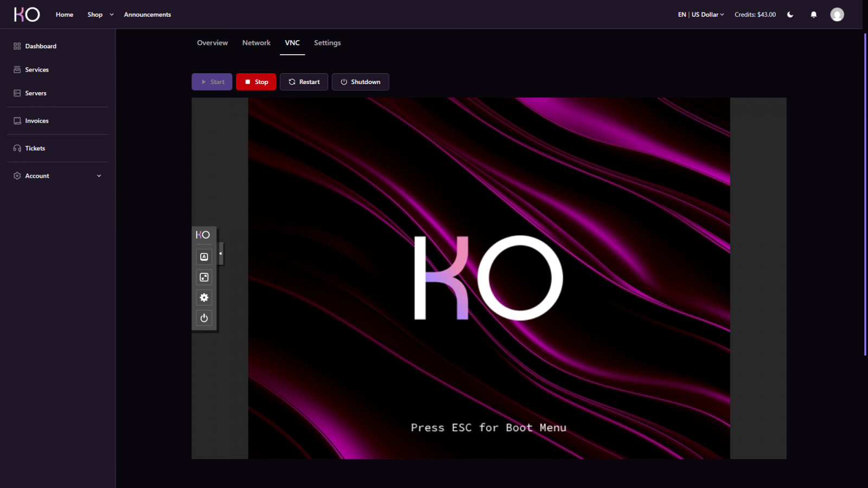The height and width of the screenshot is (488, 868).
Task: Click the page's vertical scrollbar
Action: (x=865, y=195)
